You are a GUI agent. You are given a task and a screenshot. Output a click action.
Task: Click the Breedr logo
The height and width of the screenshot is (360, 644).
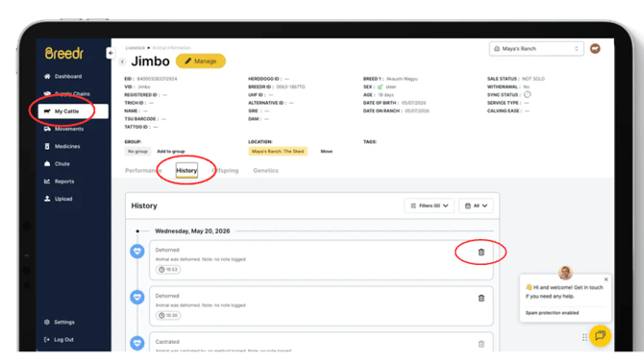pos(63,54)
